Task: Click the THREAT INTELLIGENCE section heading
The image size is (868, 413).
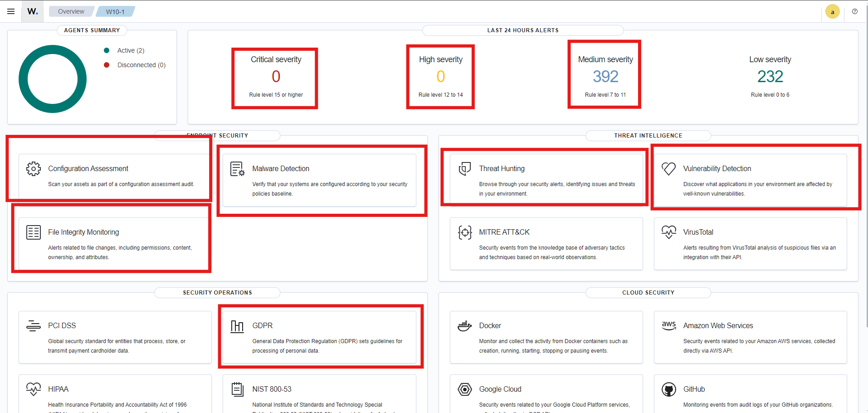Action: pyautogui.click(x=648, y=136)
